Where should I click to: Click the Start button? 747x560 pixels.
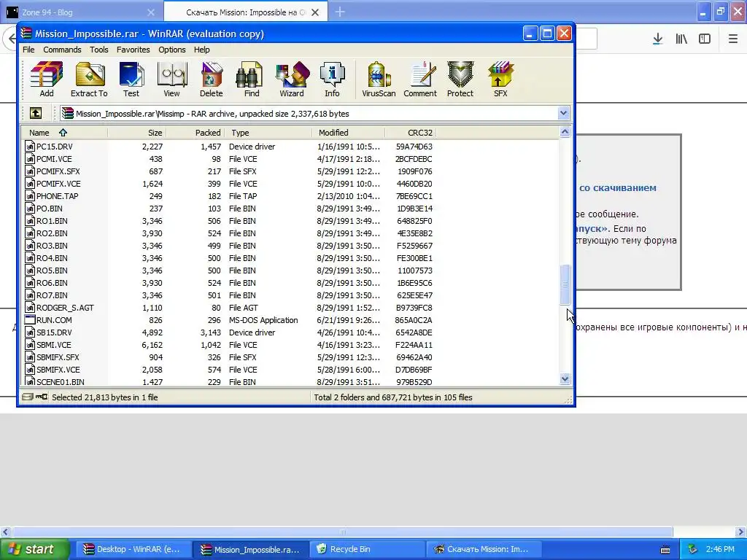click(x=35, y=549)
